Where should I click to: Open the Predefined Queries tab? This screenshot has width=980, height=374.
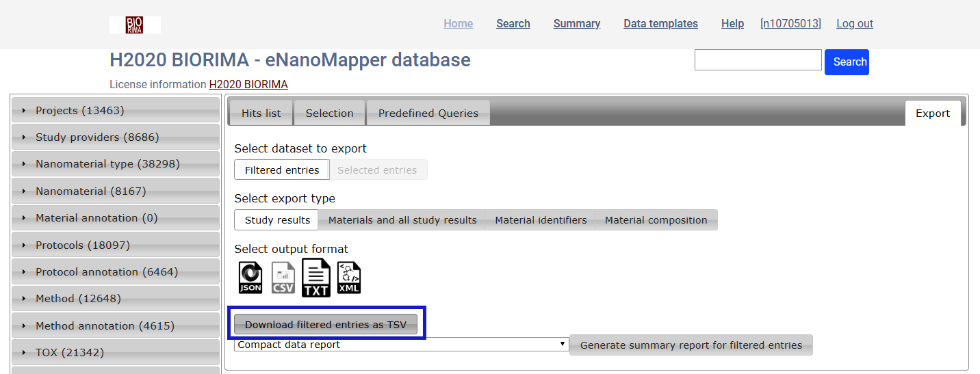click(428, 113)
